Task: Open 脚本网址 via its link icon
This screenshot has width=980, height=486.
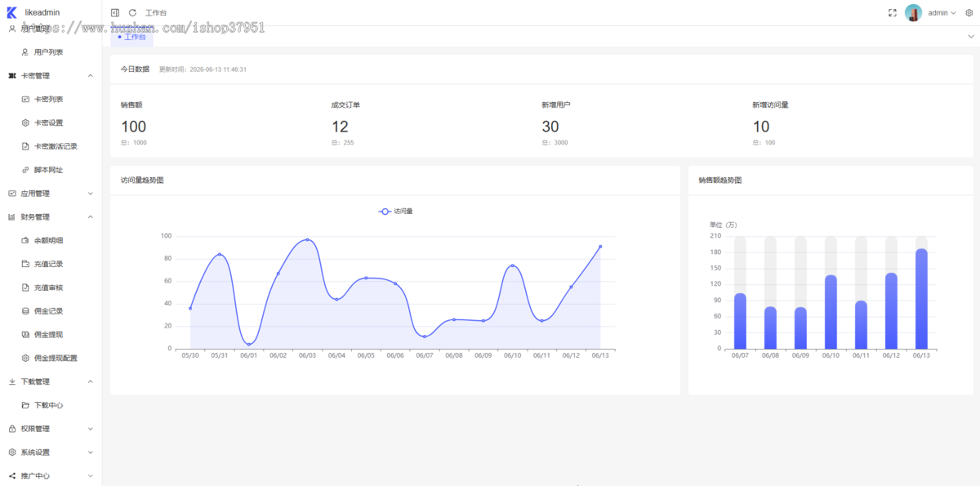Action: [25, 170]
